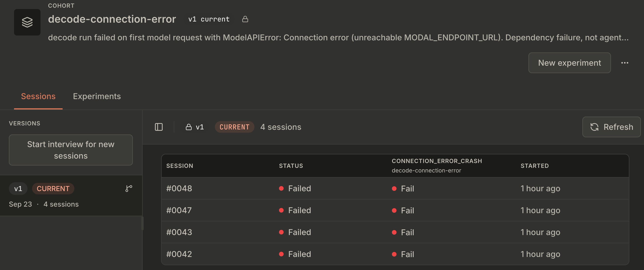Select the v1 CURRENT version entry
The width and height of the screenshot is (644, 270).
tap(71, 195)
